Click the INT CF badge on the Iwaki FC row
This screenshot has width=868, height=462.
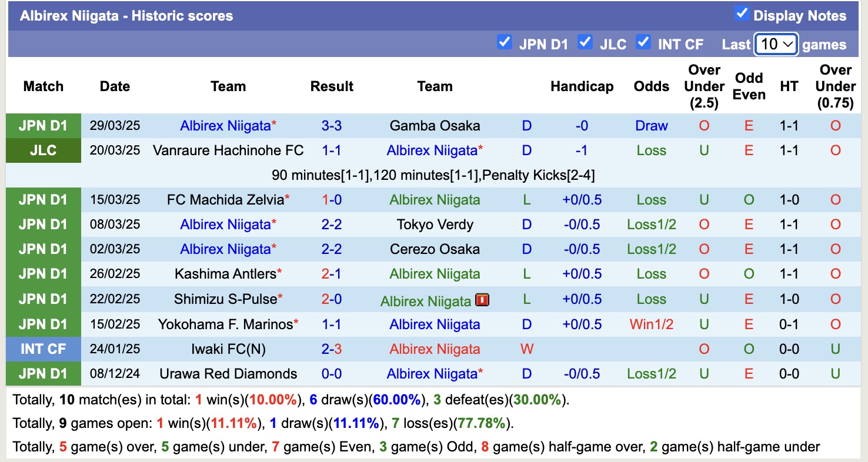coord(44,349)
